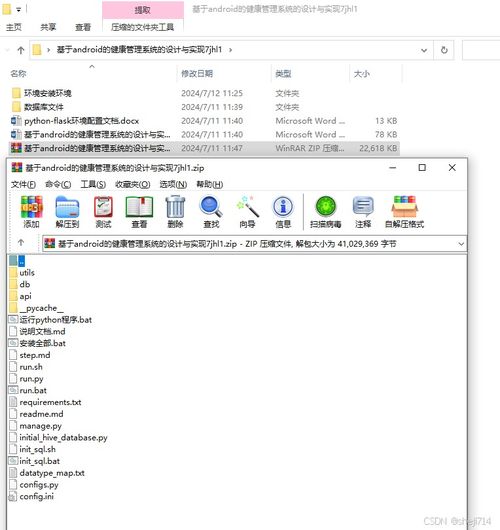Viewport: 500px width, 530px height.
Task: Click the chevron after the folder path
Action: (231, 50)
